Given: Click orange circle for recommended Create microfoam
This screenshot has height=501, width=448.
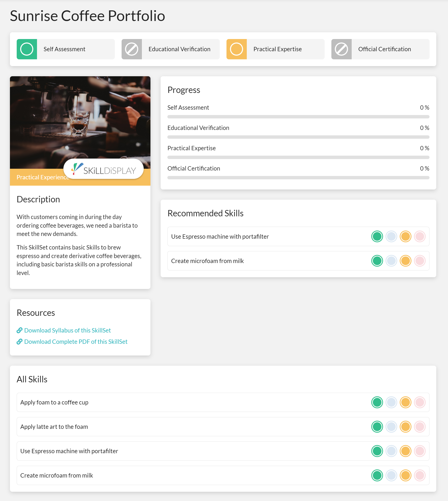Looking at the screenshot, I should [x=405, y=261].
